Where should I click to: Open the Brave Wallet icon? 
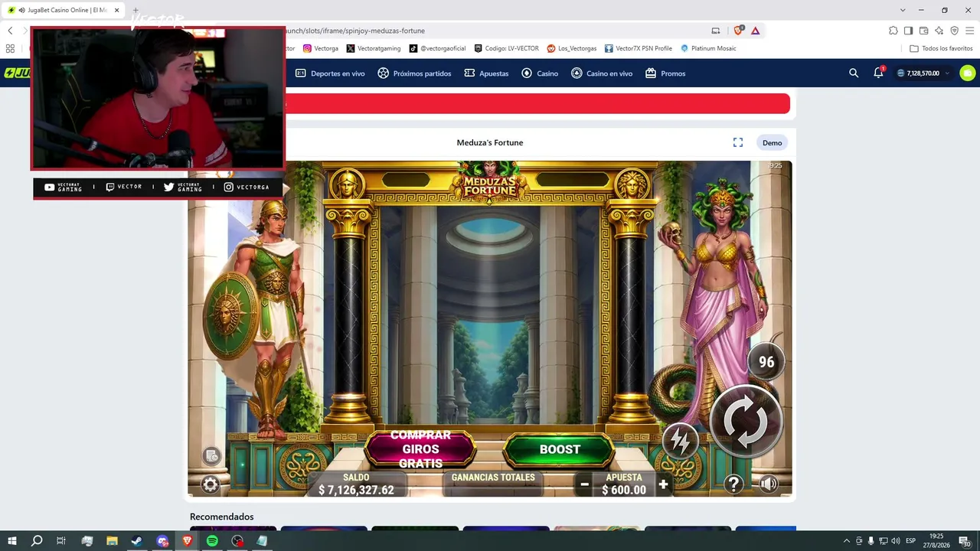(x=923, y=31)
